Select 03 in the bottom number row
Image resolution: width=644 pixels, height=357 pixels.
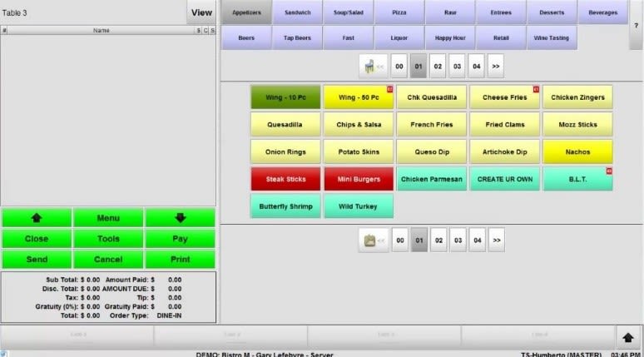(458, 240)
